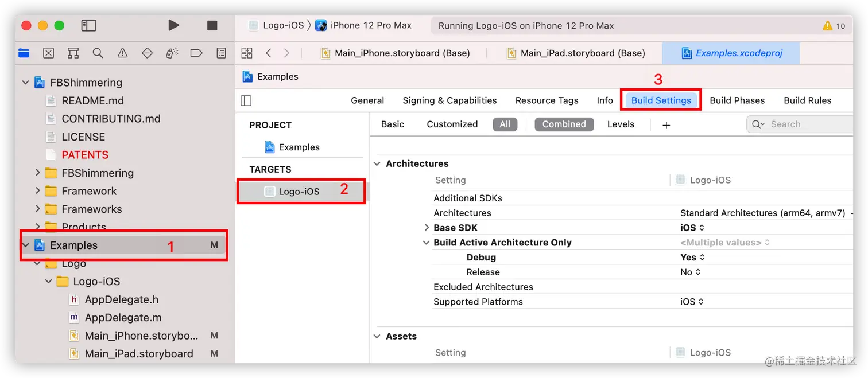
Task: Select the Additional SDKs setting row
Action: [x=642, y=198]
